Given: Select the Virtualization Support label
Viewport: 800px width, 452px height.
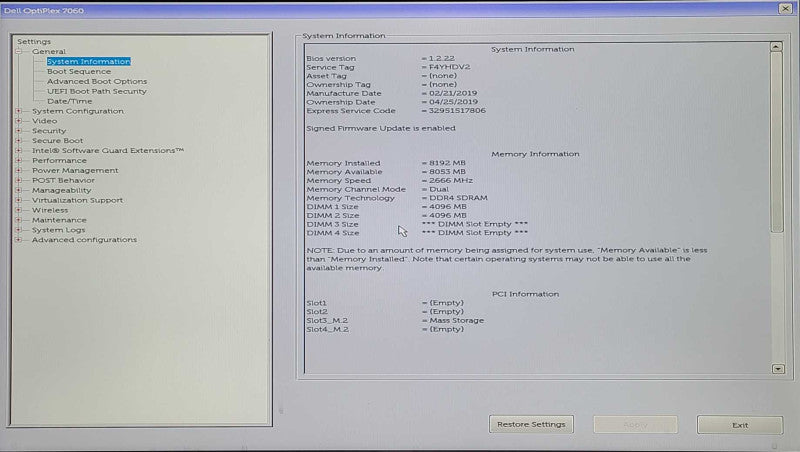Looking at the screenshot, I should [78, 200].
